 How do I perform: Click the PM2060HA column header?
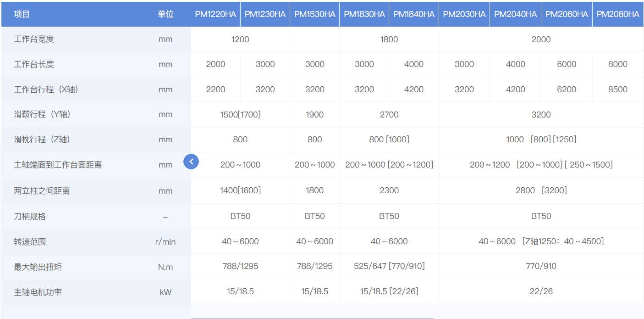567,14
